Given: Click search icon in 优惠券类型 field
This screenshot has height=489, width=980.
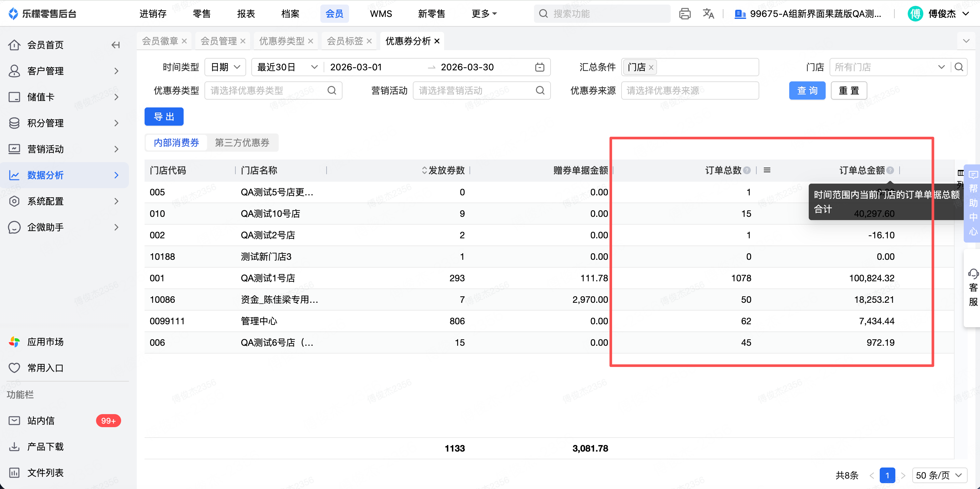Looking at the screenshot, I should point(332,91).
